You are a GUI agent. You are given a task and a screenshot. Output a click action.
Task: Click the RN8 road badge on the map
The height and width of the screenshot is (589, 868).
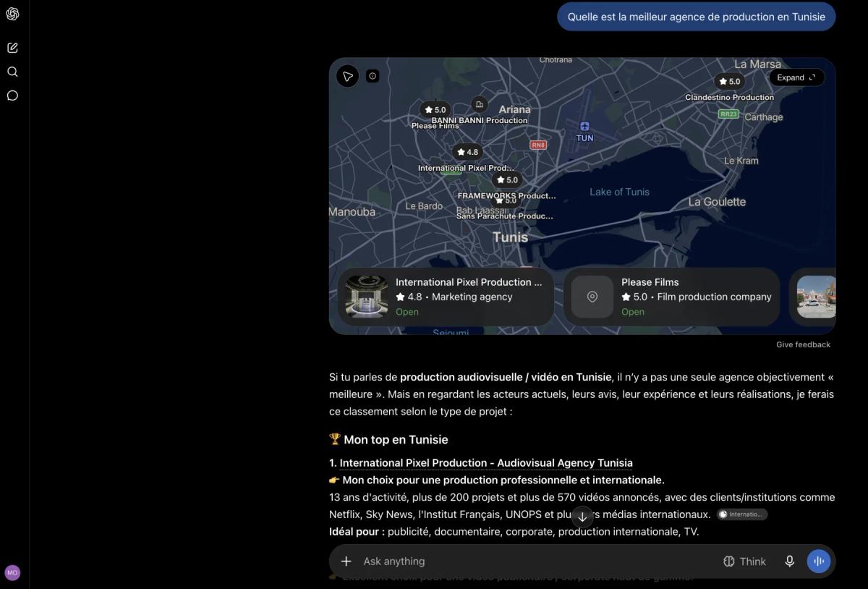click(538, 145)
